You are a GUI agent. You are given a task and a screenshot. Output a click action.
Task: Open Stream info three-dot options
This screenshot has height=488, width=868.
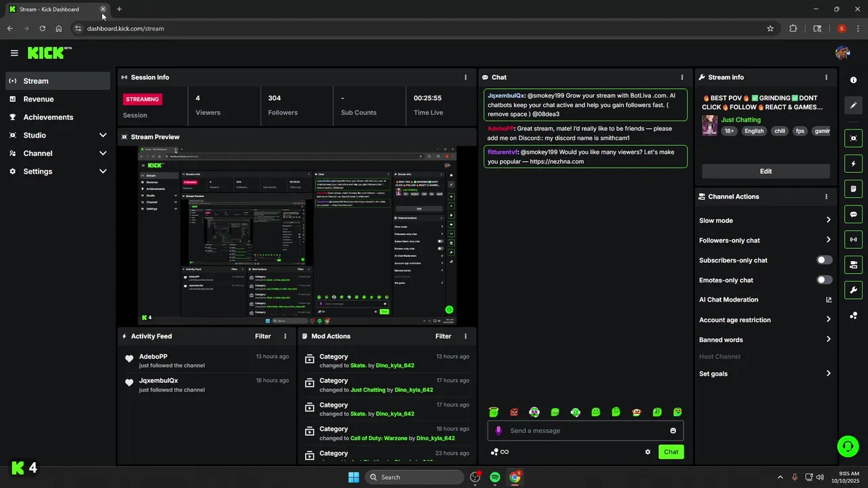point(826,77)
